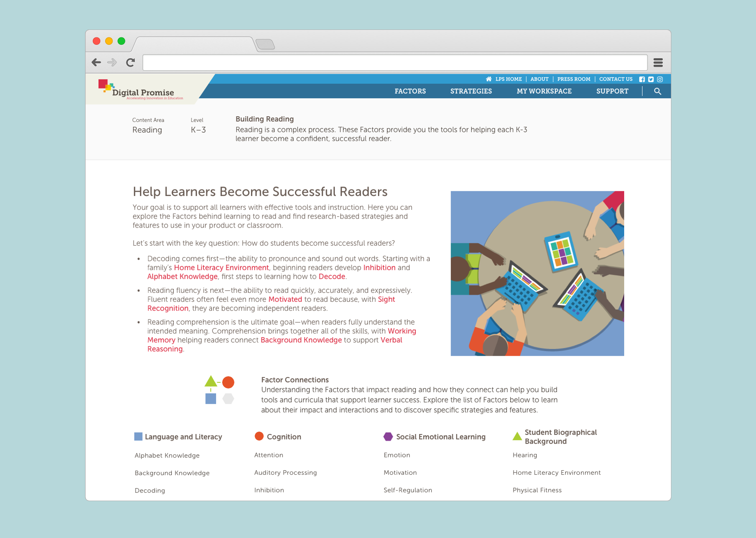Follow the red Background Knowledge link
The height and width of the screenshot is (538, 756).
coord(301,340)
